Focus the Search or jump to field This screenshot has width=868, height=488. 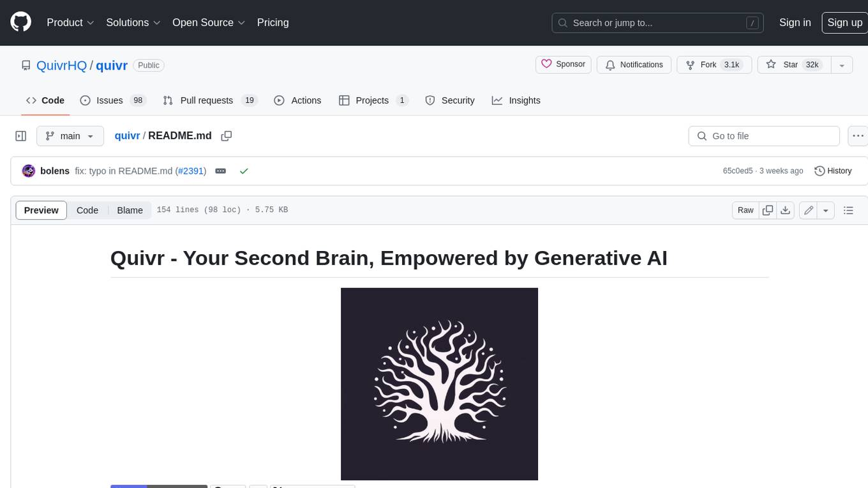point(658,22)
